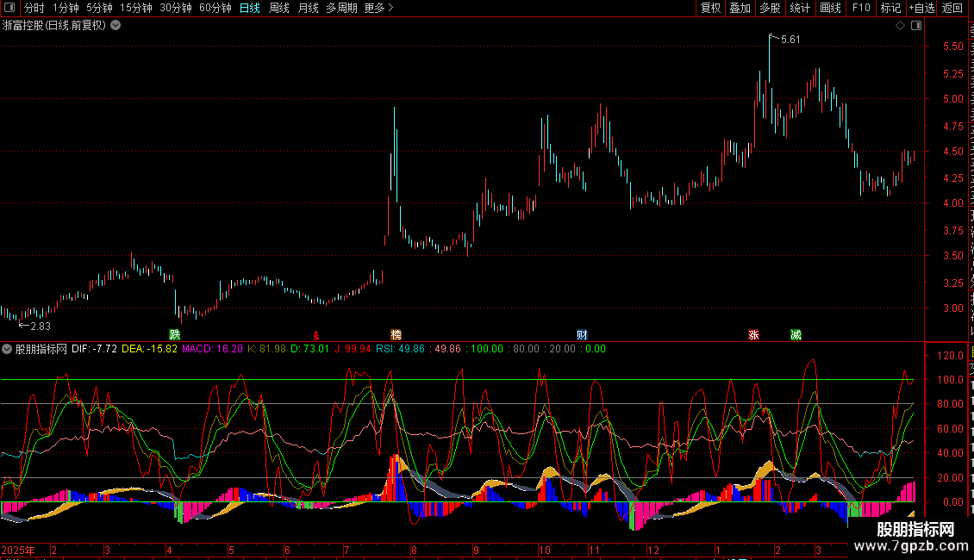Open the 画线 drawing tools
The image size is (974, 560).
pyautogui.click(x=830, y=8)
